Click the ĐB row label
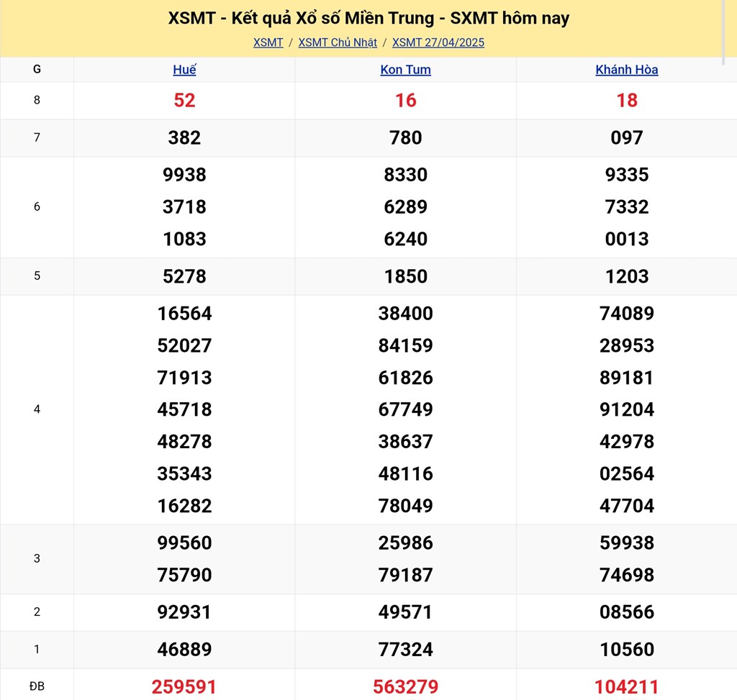The image size is (737, 700). [x=37, y=687]
